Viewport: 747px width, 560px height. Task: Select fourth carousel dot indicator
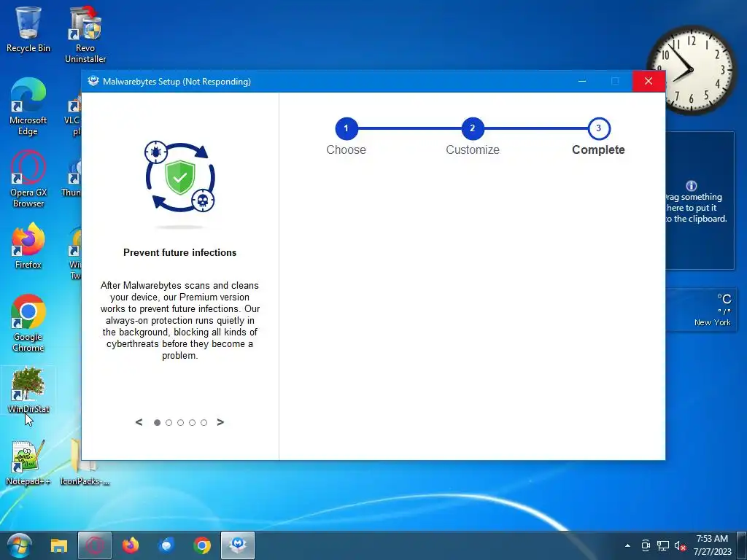192,422
